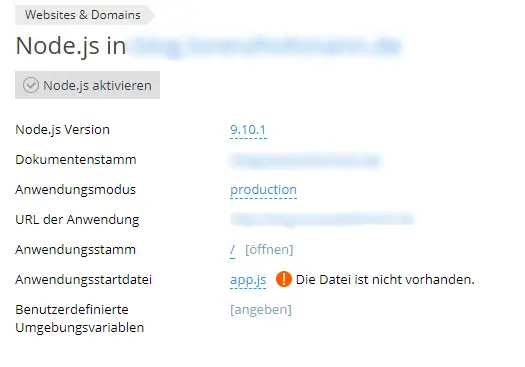525x367 pixels.
Task: Click the URL der Anwendung label
Action: 77,220
